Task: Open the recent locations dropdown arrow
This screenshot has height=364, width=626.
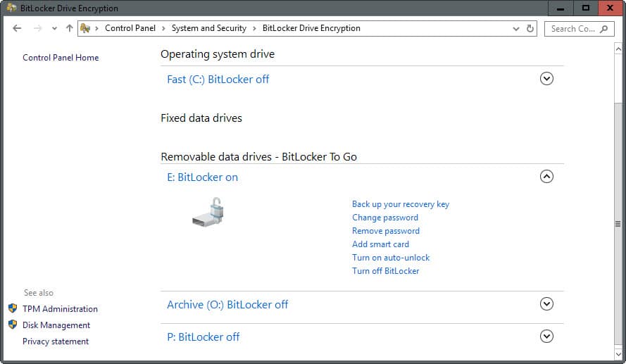Action: [54, 29]
